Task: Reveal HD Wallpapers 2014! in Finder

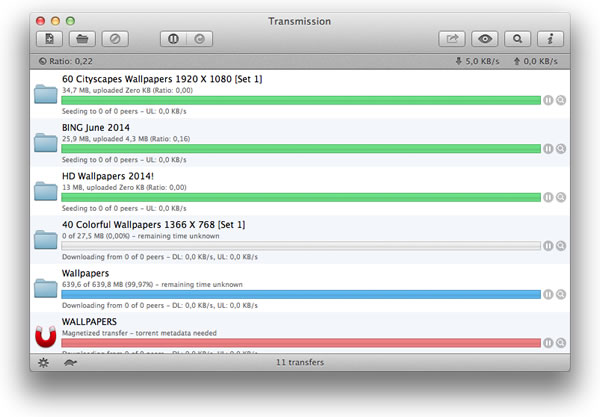Action: (561, 197)
